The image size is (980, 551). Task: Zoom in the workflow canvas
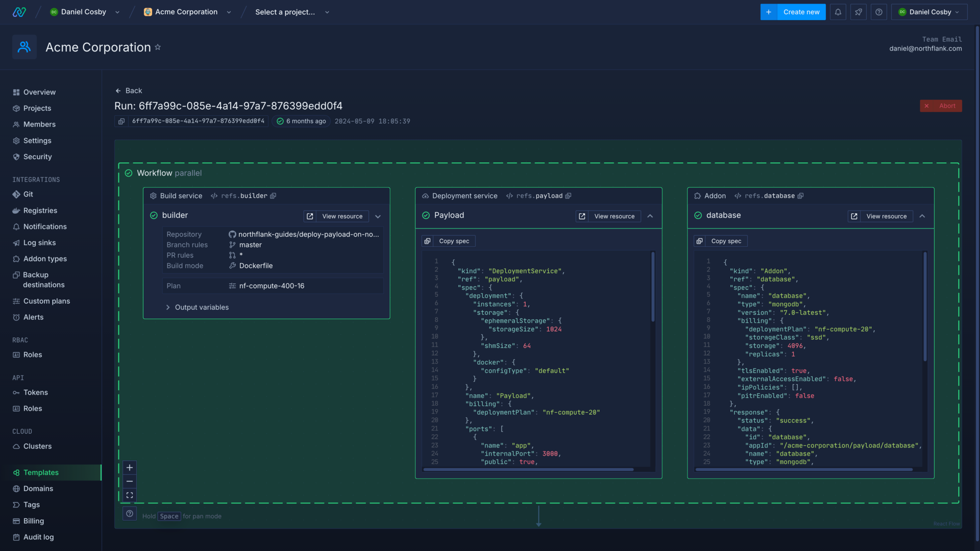click(x=130, y=467)
